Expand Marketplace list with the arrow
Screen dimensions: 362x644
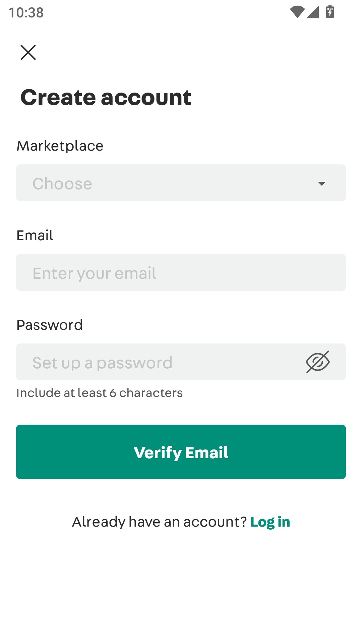click(322, 183)
